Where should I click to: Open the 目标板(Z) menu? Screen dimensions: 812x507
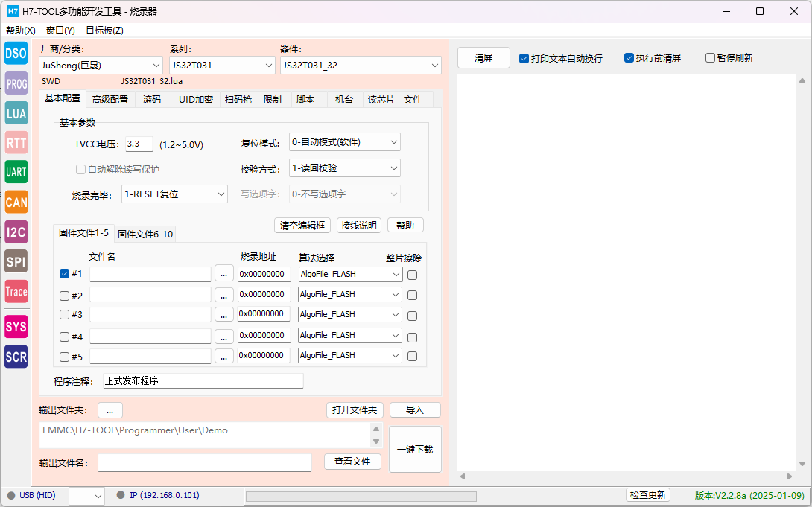(104, 31)
